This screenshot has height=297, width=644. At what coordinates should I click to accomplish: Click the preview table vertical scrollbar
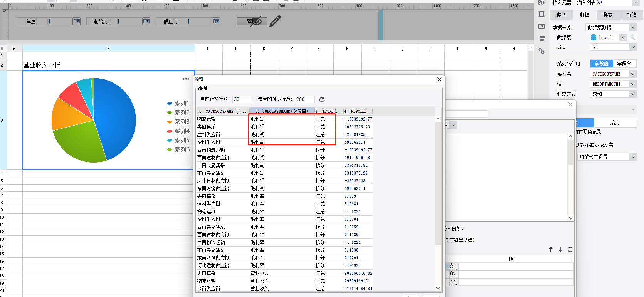(438, 183)
